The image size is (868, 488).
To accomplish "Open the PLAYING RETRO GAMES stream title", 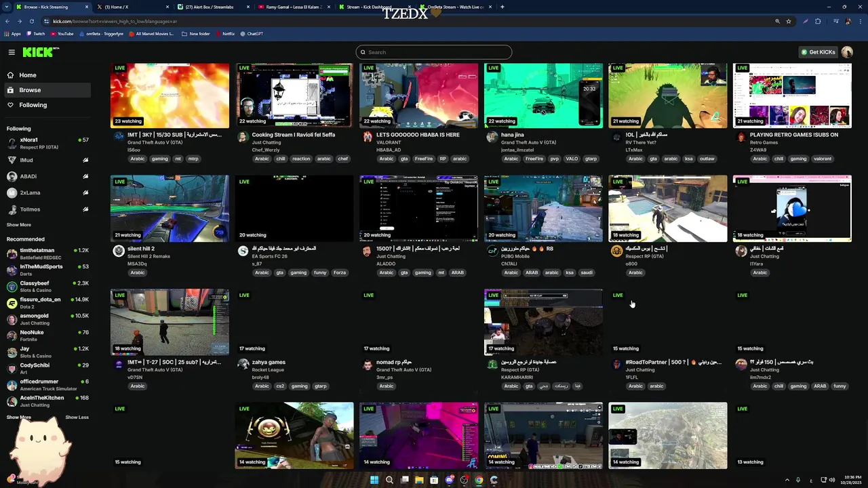I will [x=794, y=135].
